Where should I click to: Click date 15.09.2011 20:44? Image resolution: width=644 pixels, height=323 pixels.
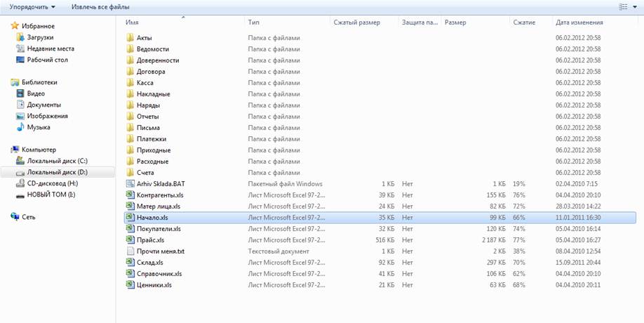tap(578, 262)
